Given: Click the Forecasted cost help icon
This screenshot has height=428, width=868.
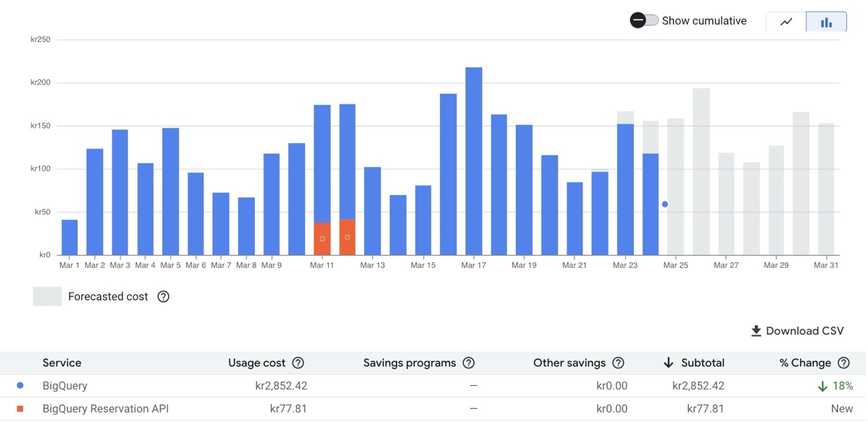Looking at the screenshot, I should (163, 296).
